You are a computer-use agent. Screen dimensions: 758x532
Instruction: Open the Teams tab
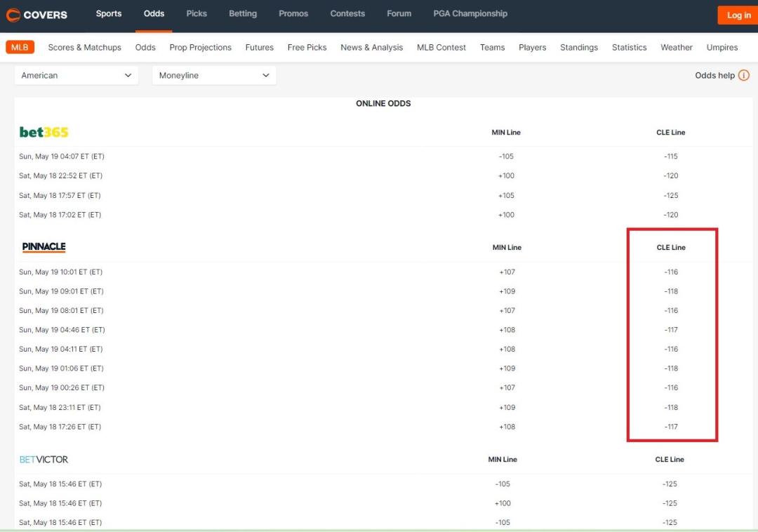492,47
